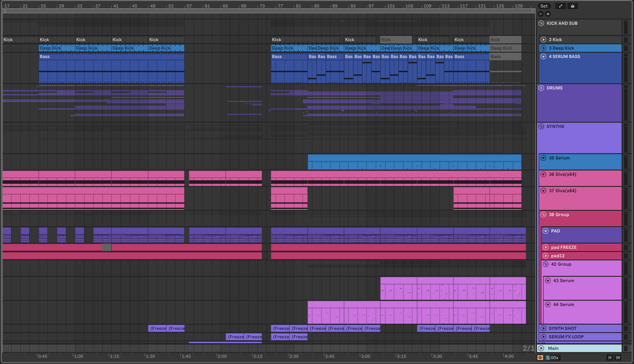Screen dimensions: 634x364
Task: Toggle the automation lock icon
Action: [x=572, y=6]
